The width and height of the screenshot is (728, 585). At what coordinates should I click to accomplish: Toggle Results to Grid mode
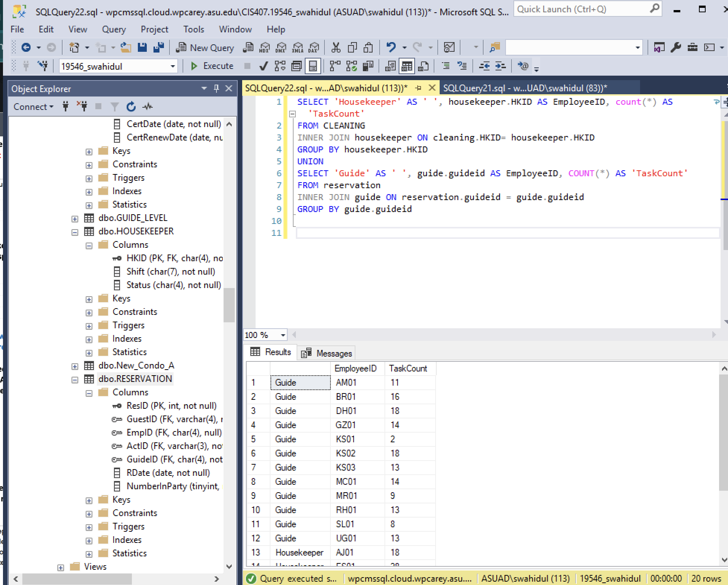tap(406, 66)
